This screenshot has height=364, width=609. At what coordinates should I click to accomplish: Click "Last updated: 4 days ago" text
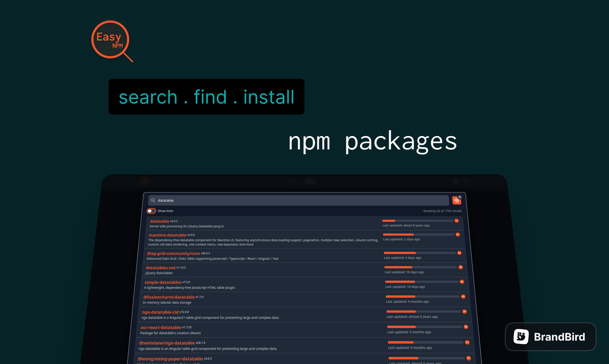[x=403, y=258]
